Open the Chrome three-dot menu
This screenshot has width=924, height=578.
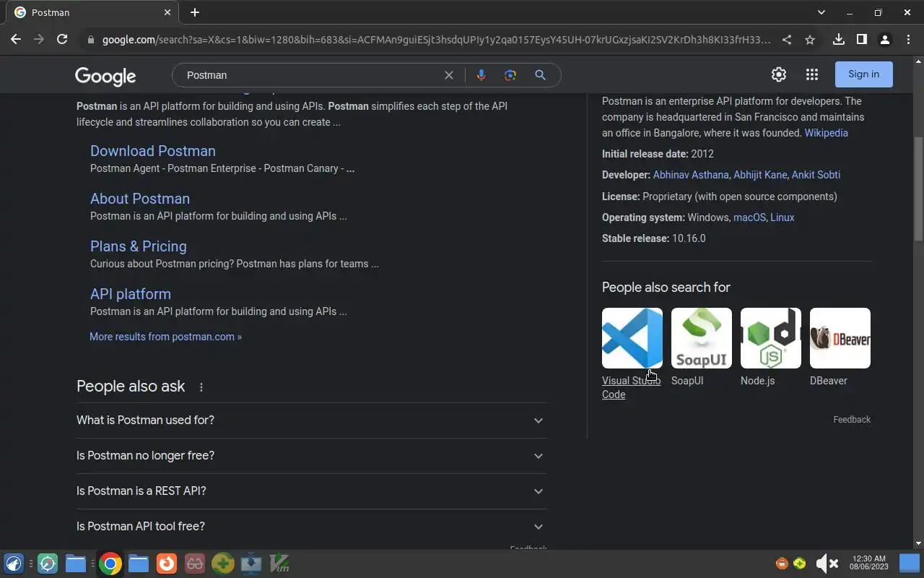pos(908,40)
